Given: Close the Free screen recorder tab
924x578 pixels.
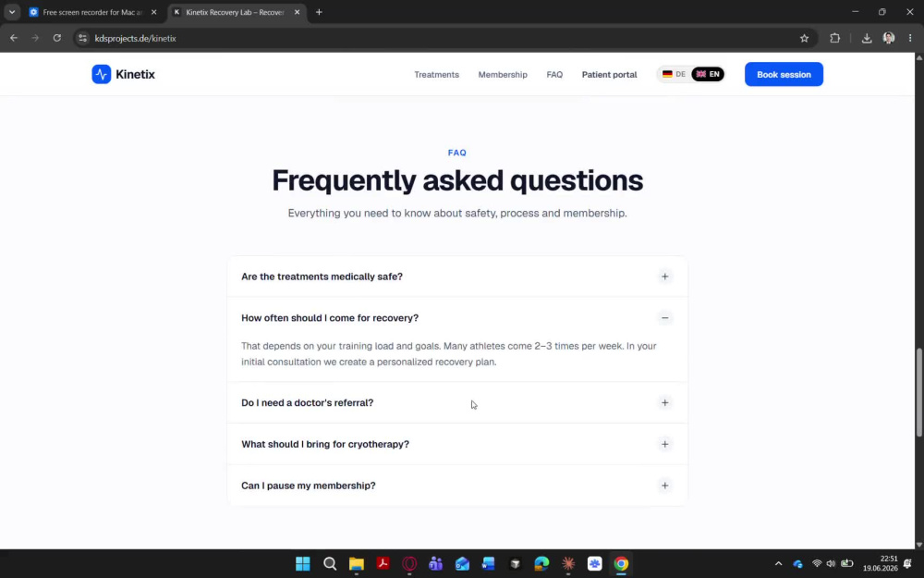Looking at the screenshot, I should coord(153,12).
